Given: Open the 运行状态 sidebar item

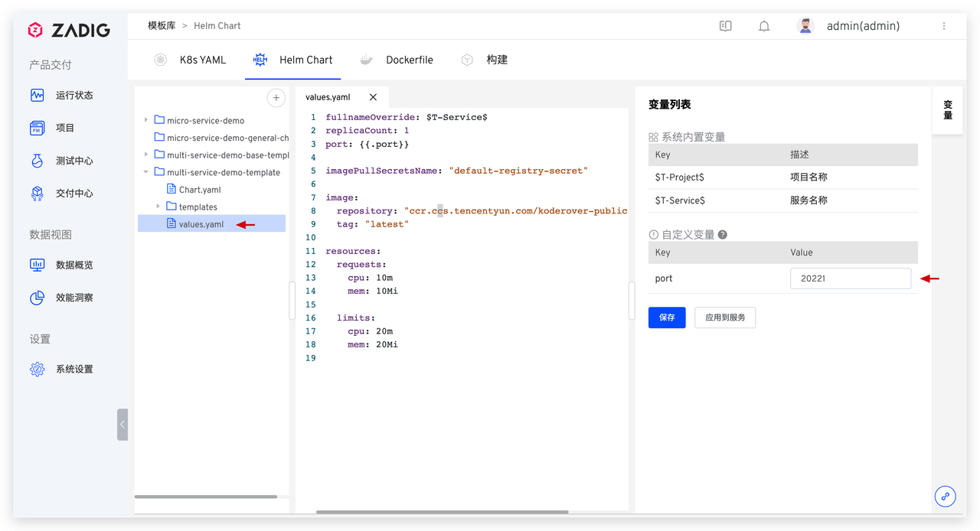Looking at the screenshot, I should [61, 96].
